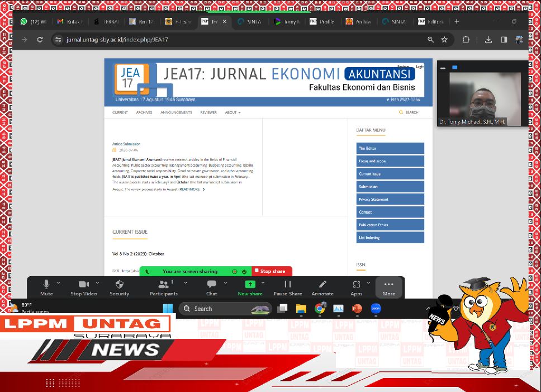Screen dimensions: 541x392
Task: Switch to the Tomy K browser tab
Action: (287, 21)
